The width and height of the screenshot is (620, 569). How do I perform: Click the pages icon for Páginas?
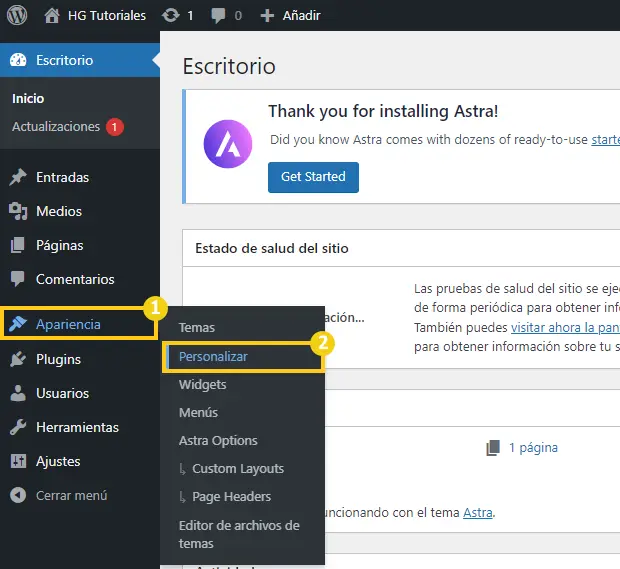pos(18,245)
